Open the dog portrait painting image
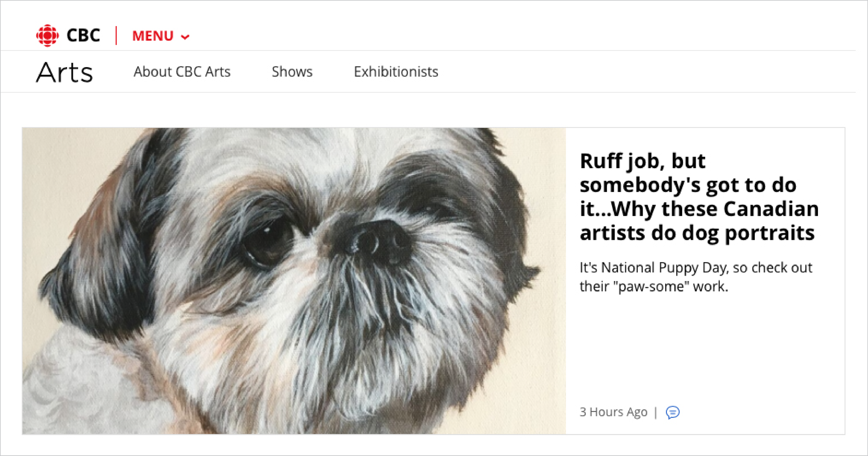Viewport: 868px width, 456px height. [294, 281]
